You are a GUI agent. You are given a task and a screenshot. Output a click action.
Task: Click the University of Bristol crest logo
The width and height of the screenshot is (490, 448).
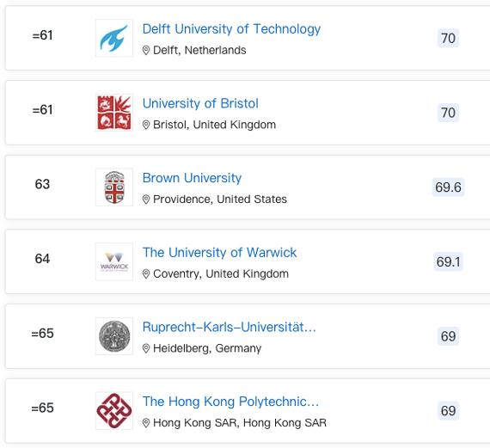pos(114,113)
